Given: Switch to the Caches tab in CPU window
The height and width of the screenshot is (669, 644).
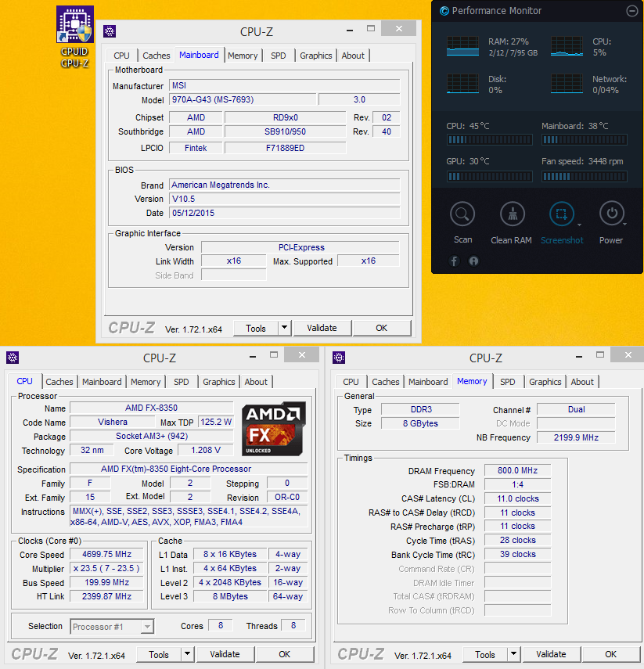Looking at the screenshot, I should pos(59,382).
